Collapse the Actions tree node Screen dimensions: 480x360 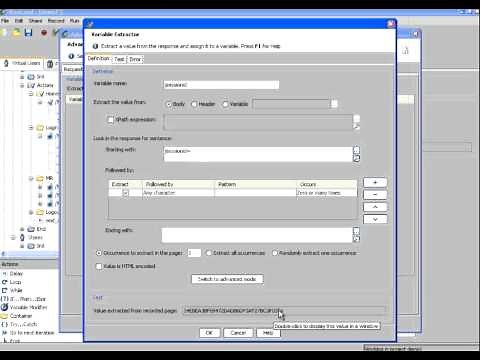(22, 85)
